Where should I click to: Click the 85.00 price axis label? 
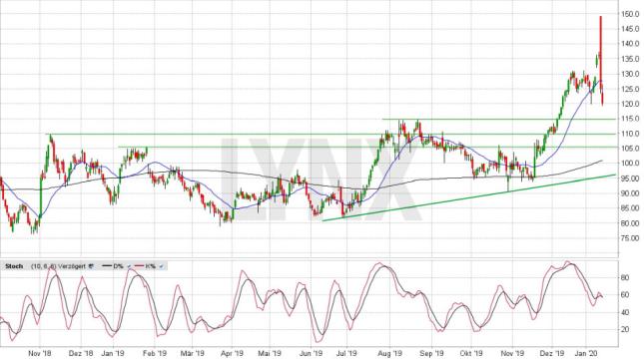click(629, 208)
